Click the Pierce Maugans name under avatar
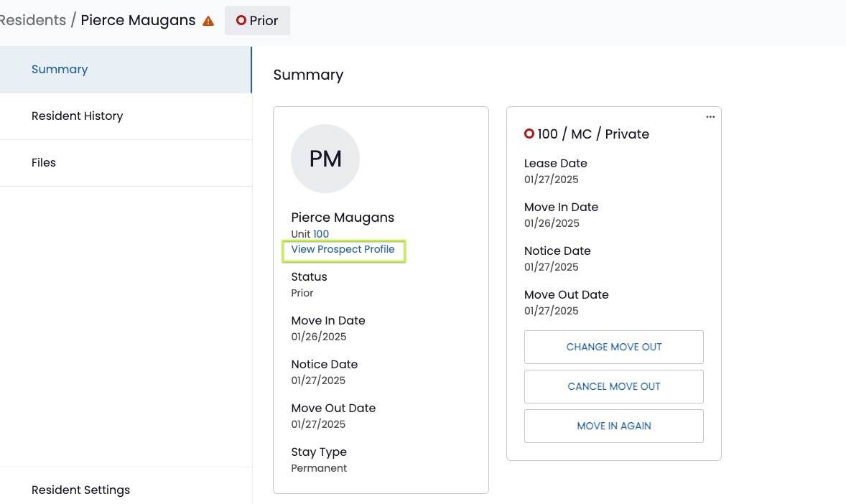 [343, 218]
